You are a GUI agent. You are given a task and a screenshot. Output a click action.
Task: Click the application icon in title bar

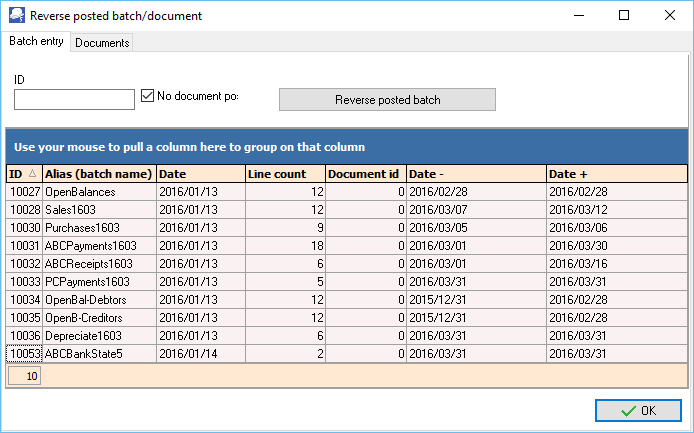coord(15,16)
